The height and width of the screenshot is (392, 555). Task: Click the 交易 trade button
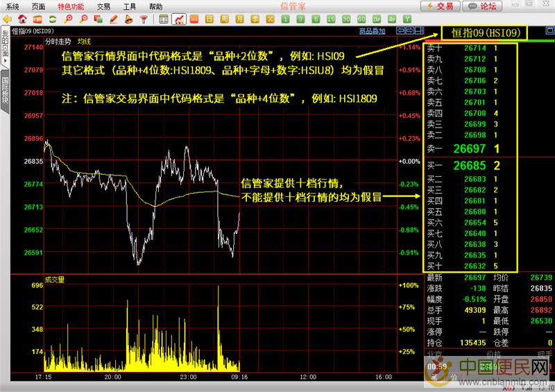click(x=440, y=6)
